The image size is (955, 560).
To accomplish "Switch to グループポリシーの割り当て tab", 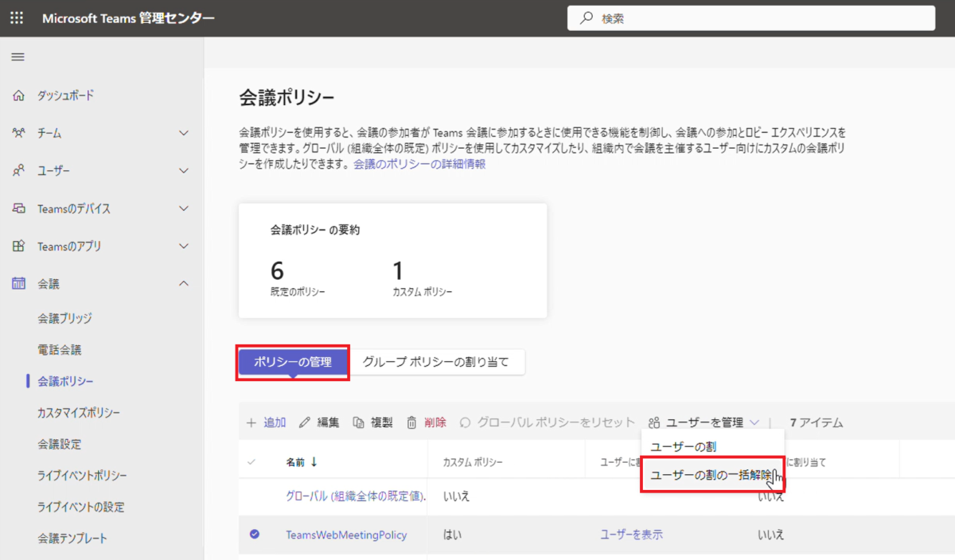I will pos(439,361).
